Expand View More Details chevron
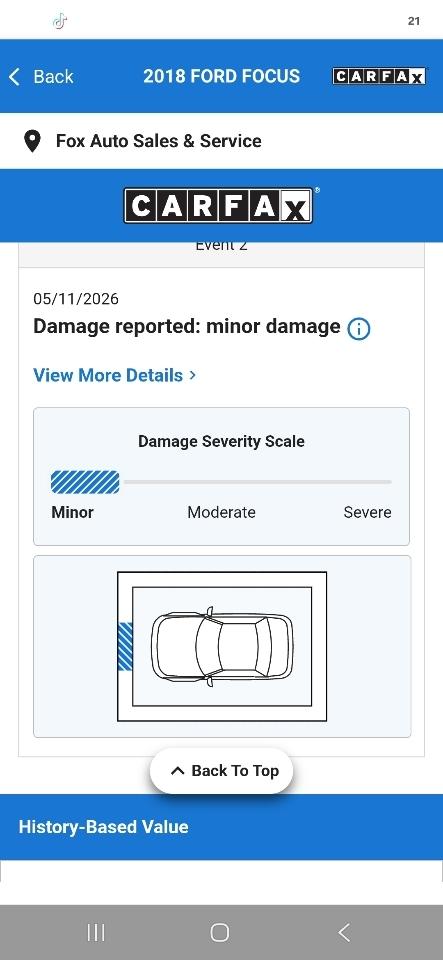The width and height of the screenshot is (443, 960). (x=193, y=375)
